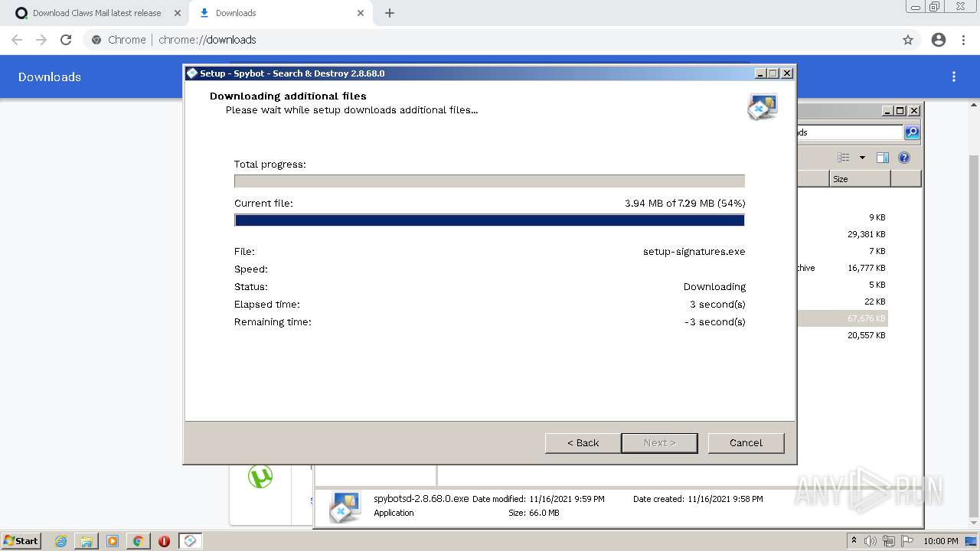The height and width of the screenshot is (551, 980).
Task: Select the highlighted 67,676 KB file row
Action: (842, 318)
